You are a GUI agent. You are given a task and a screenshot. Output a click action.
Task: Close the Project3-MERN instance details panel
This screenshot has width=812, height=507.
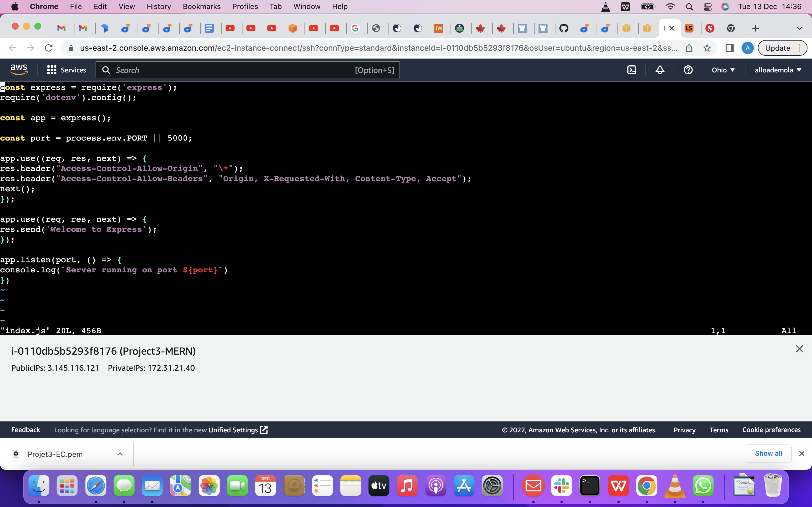pos(800,349)
